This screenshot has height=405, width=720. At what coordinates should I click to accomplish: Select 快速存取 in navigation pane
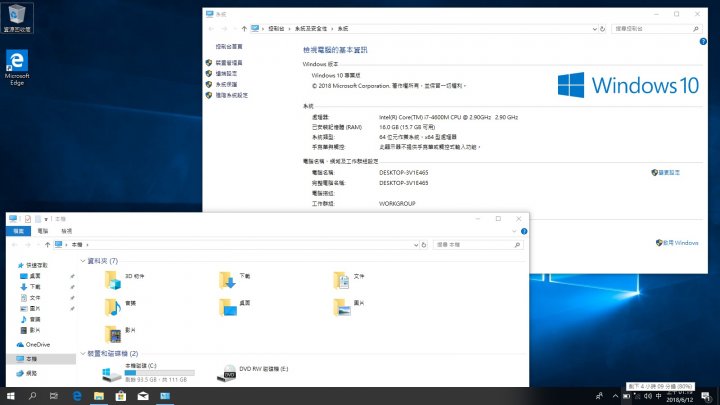pyautogui.click(x=32, y=265)
